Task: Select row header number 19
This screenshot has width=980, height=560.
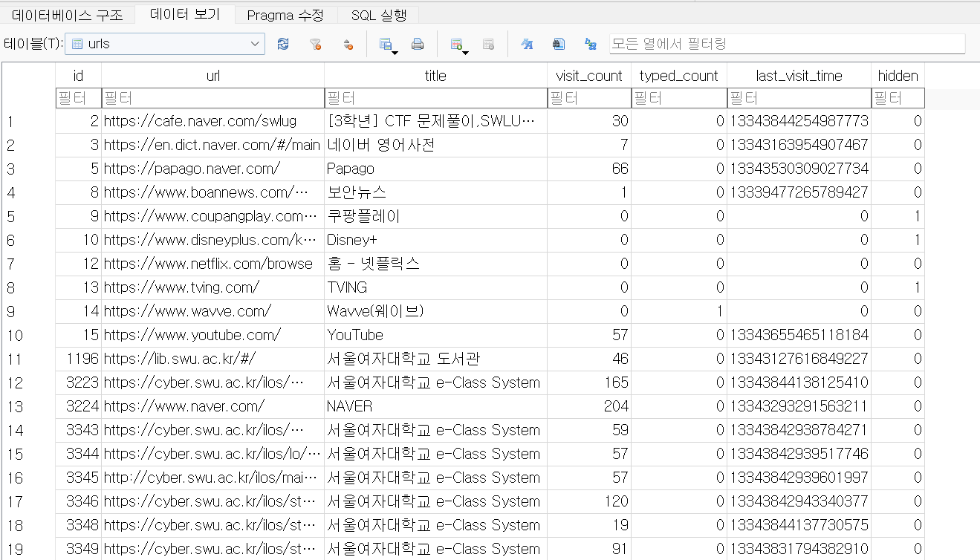Action: [x=28, y=549]
